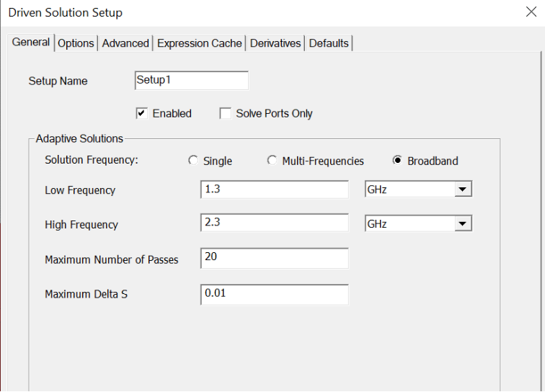Go to the Expression Cache tab
The width and height of the screenshot is (545, 392).
(x=200, y=43)
